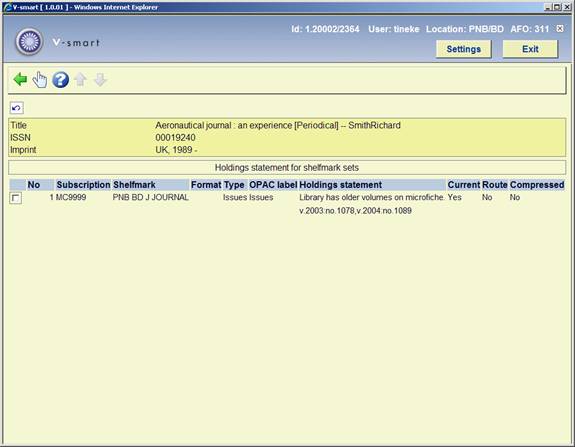Screen dimensions: 575x447
Task: Click the PNB BD J JOURNAL shelfmark
Action: (x=150, y=197)
